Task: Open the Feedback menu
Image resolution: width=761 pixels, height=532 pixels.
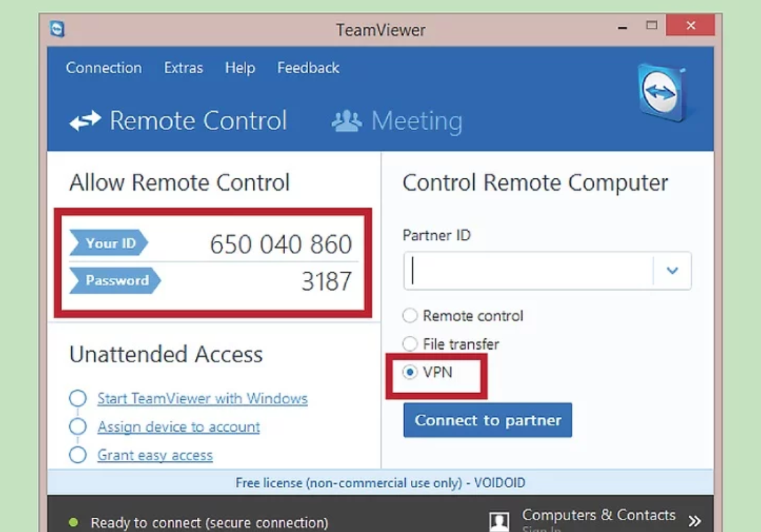Action: [308, 67]
